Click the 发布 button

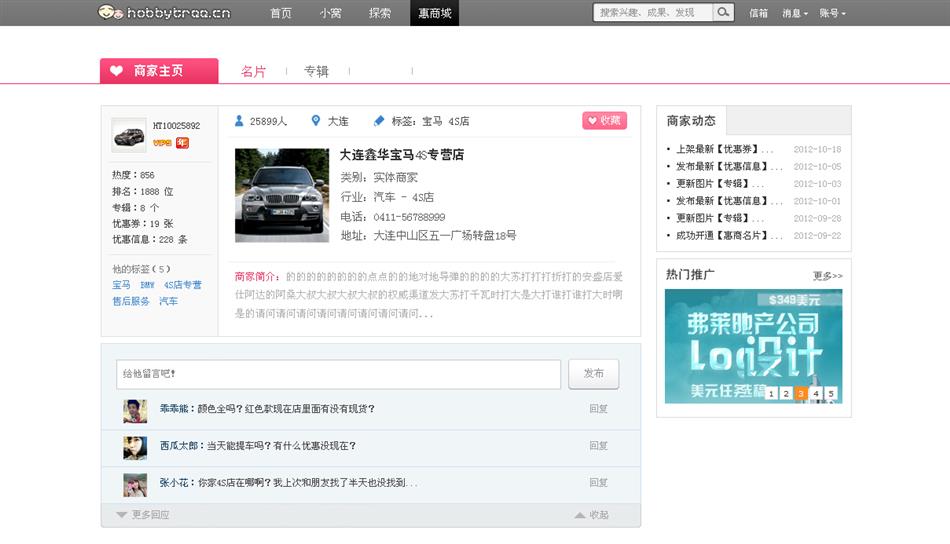[594, 373]
